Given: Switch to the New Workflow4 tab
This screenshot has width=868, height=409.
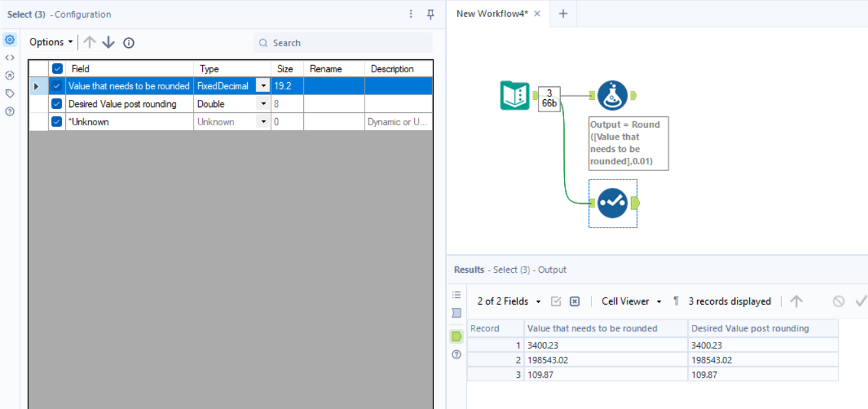Looking at the screenshot, I should click(x=492, y=13).
